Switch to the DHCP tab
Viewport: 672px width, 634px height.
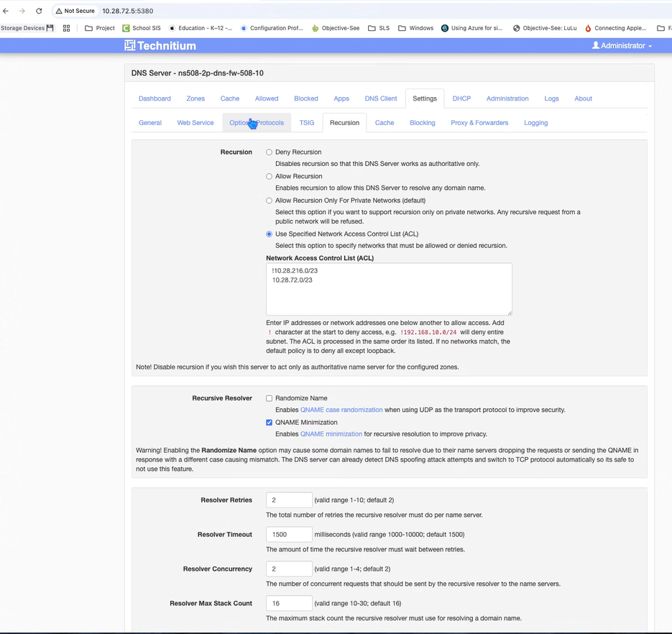coord(461,98)
